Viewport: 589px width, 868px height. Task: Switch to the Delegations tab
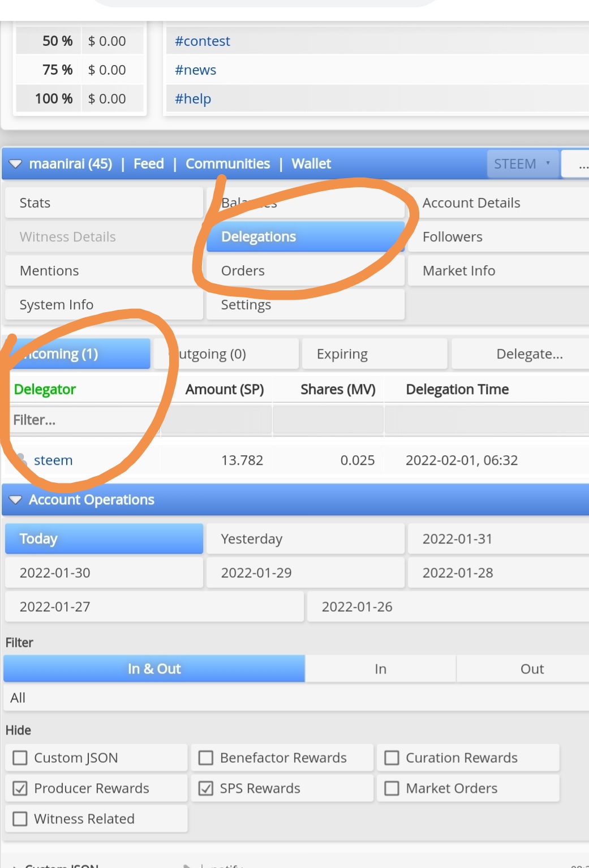coord(306,236)
